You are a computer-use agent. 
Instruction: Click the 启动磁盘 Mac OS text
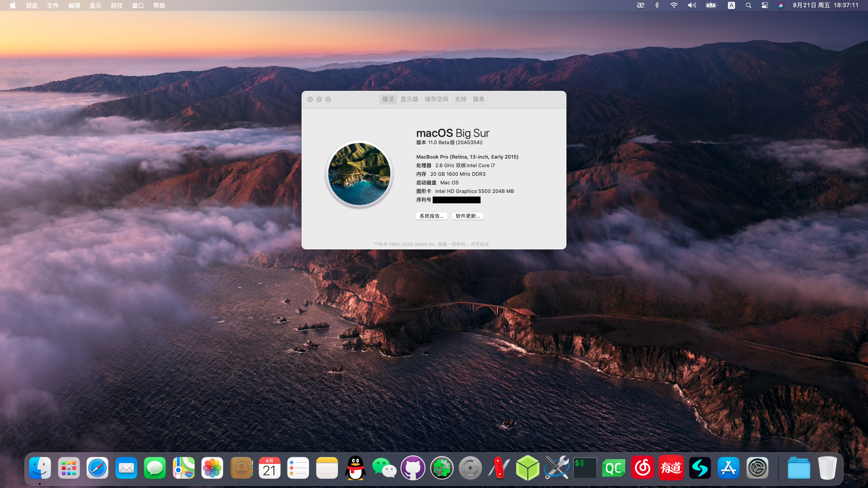coord(437,183)
